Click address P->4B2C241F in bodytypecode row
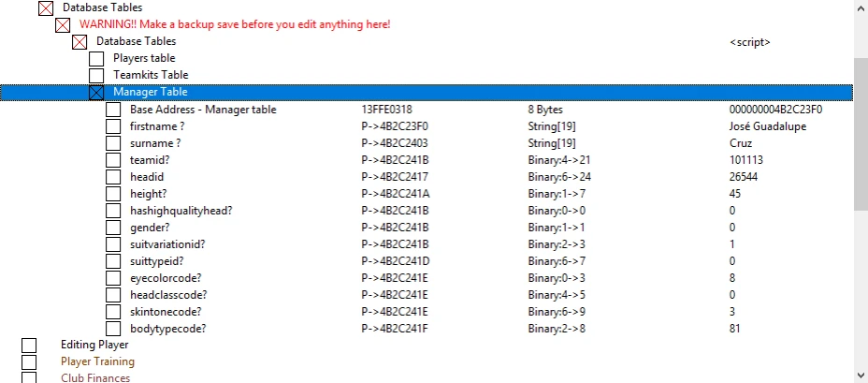 395,329
